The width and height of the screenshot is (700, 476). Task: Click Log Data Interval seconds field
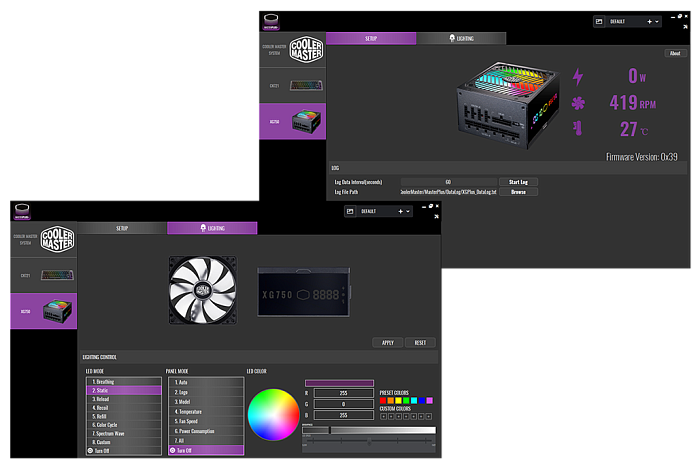click(x=448, y=182)
